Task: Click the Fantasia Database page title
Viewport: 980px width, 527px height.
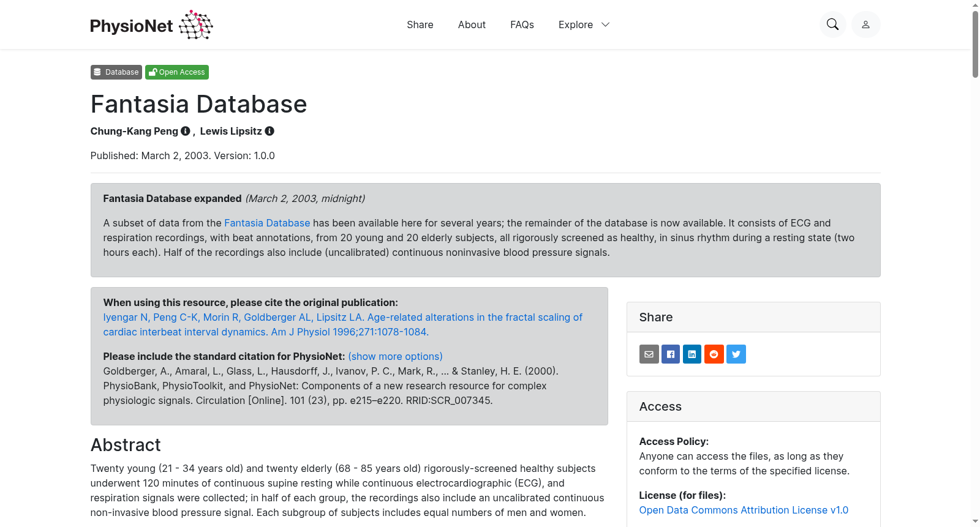Action: pyautogui.click(x=198, y=104)
